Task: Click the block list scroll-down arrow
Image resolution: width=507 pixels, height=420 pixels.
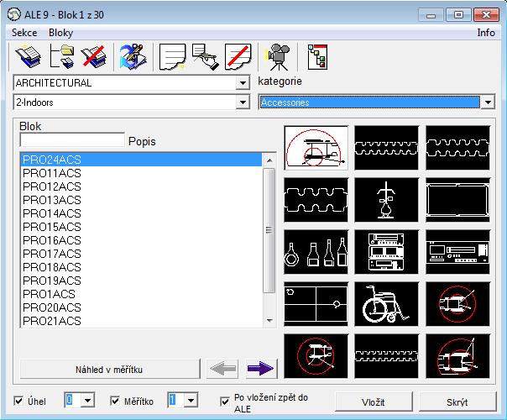Action: coord(269,320)
